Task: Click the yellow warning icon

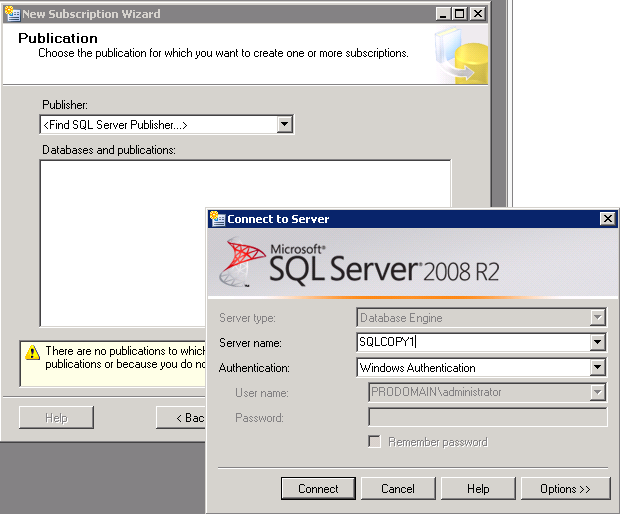Action: (x=32, y=352)
